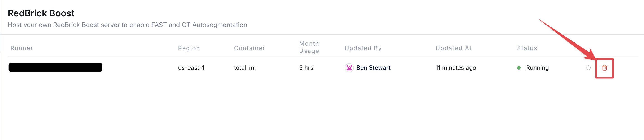Image resolution: width=644 pixels, height=140 pixels.
Task: Click the loading spinner beside the trash icon
Action: click(x=588, y=68)
